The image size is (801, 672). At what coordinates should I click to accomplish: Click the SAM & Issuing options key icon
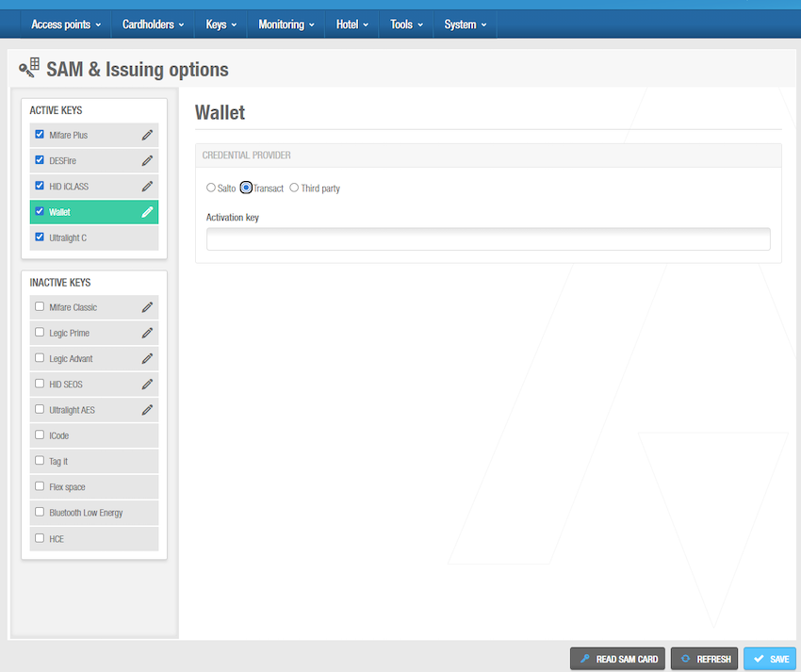click(29, 68)
